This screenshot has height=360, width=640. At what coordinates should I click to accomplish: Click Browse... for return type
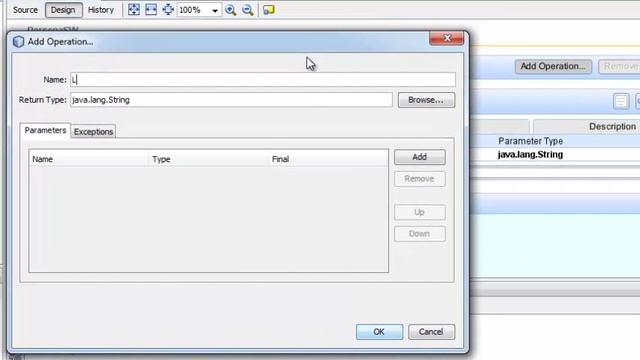pos(426,100)
